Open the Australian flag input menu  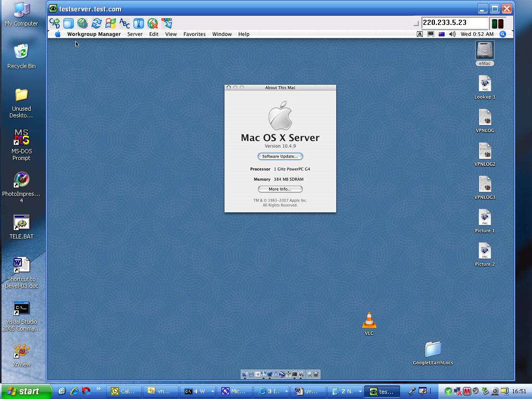[442, 34]
